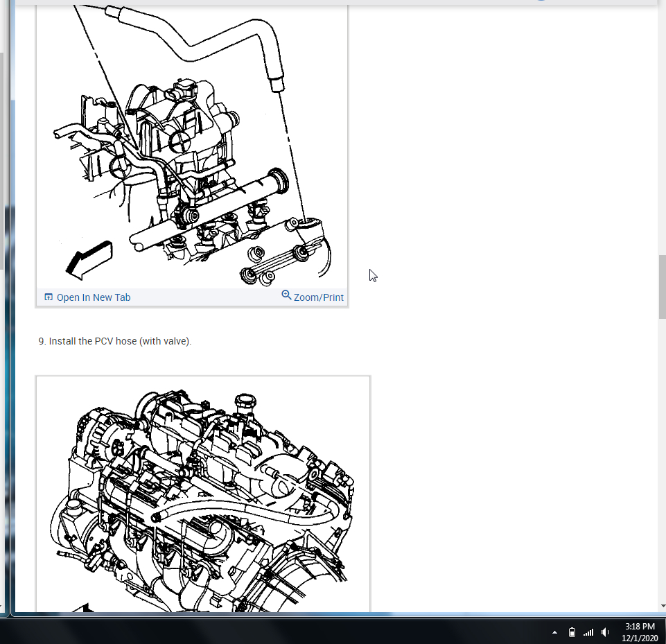The width and height of the screenshot is (666, 644).
Task: Show hidden system tray icons
Action: click(554, 632)
